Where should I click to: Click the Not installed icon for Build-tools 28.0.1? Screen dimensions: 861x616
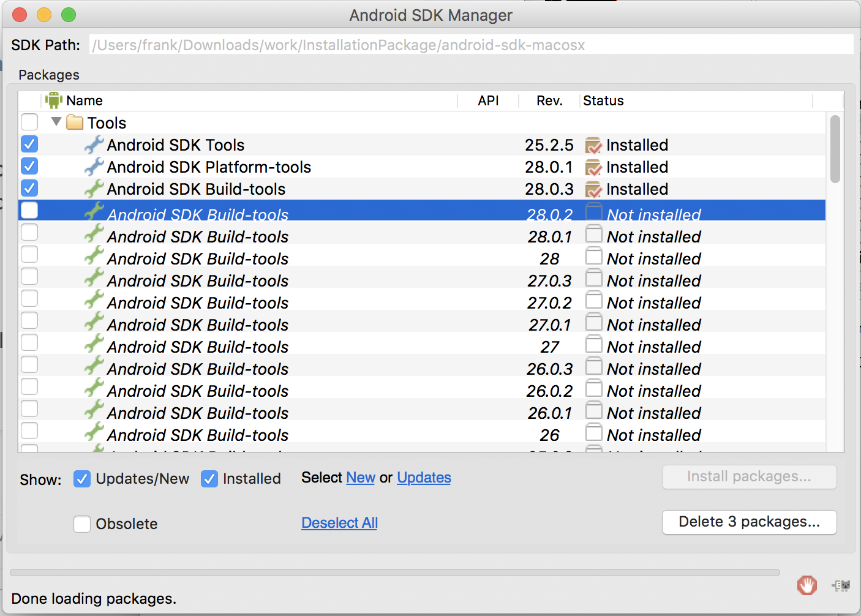pos(593,234)
